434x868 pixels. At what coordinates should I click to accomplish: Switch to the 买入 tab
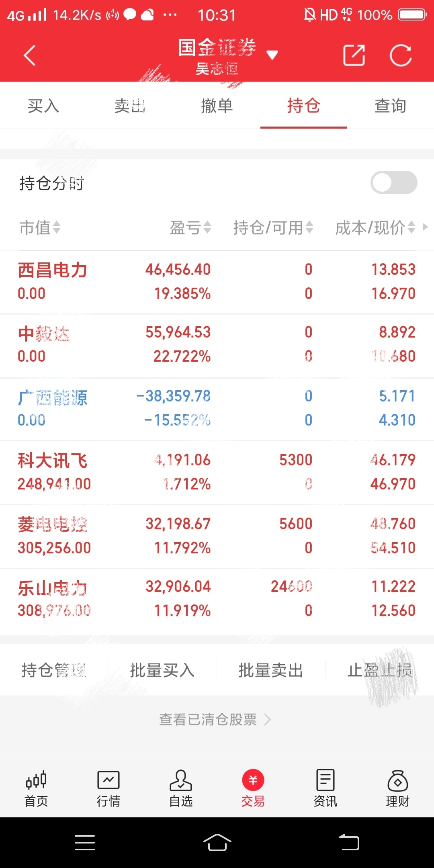[43, 106]
